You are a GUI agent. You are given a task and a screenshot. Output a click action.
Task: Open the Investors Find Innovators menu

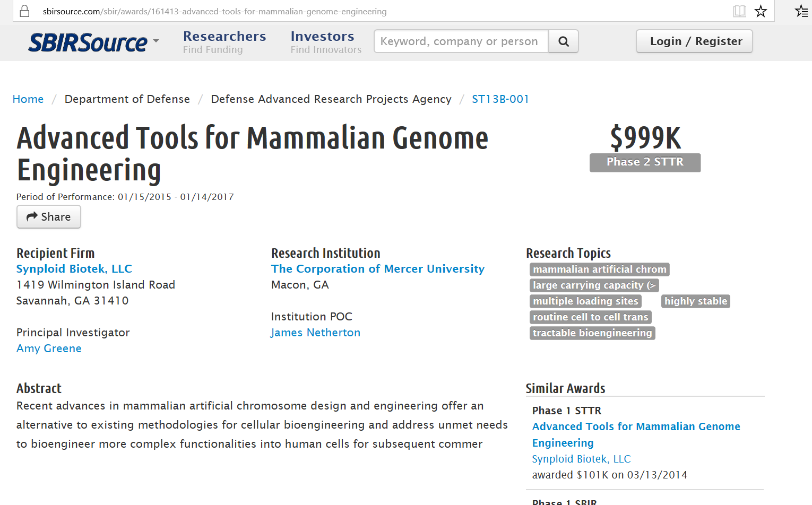(325, 42)
